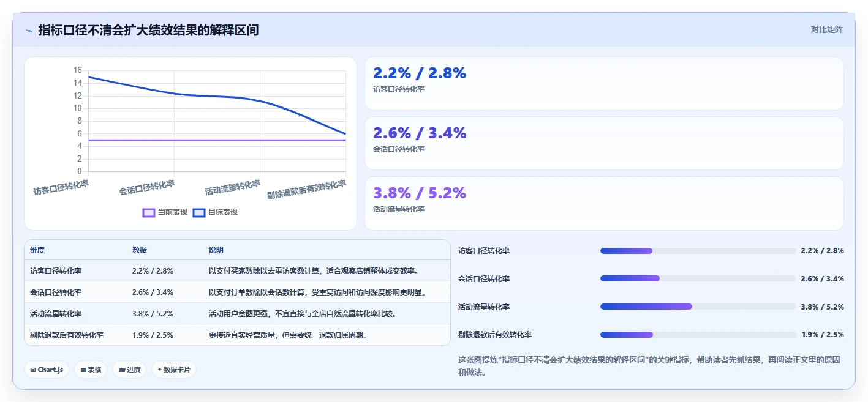Click description starting 以支付订单数除以会话数计算

pyautogui.click(x=317, y=292)
